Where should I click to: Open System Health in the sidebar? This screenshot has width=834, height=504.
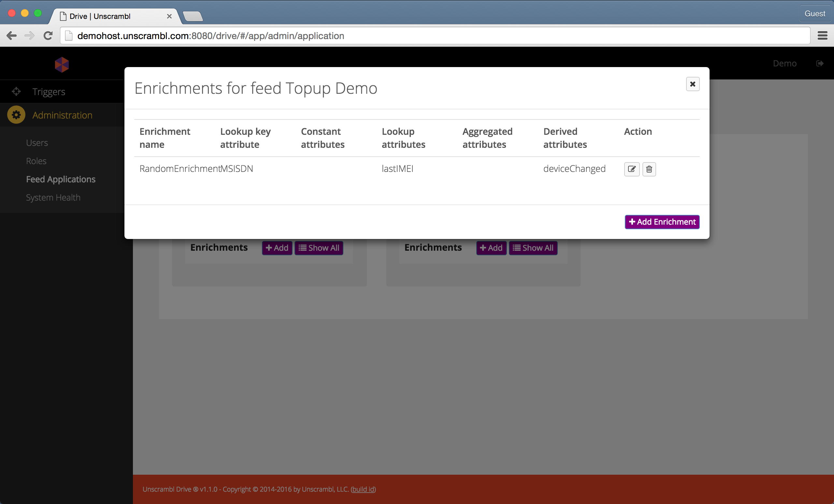53,198
